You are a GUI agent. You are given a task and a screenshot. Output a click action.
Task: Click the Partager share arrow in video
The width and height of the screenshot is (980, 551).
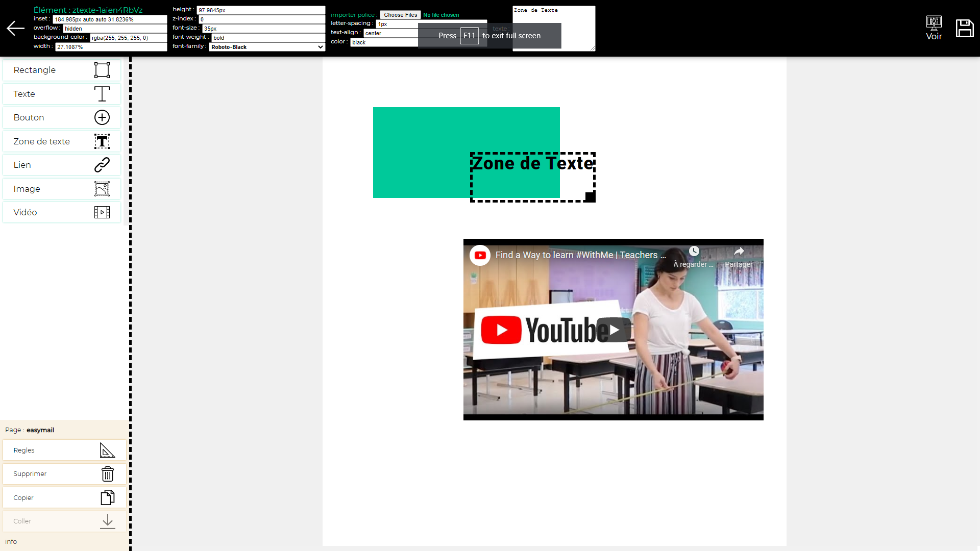coord(739,251)
